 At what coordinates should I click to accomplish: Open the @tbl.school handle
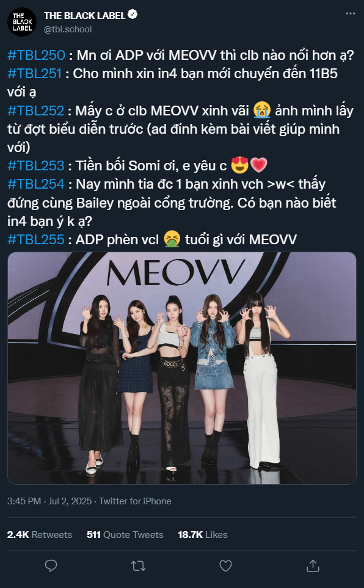pos(68,29)
